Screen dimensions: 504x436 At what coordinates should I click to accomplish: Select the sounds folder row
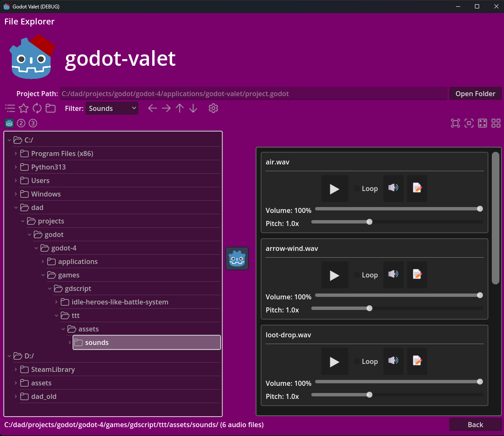point(147,342)
